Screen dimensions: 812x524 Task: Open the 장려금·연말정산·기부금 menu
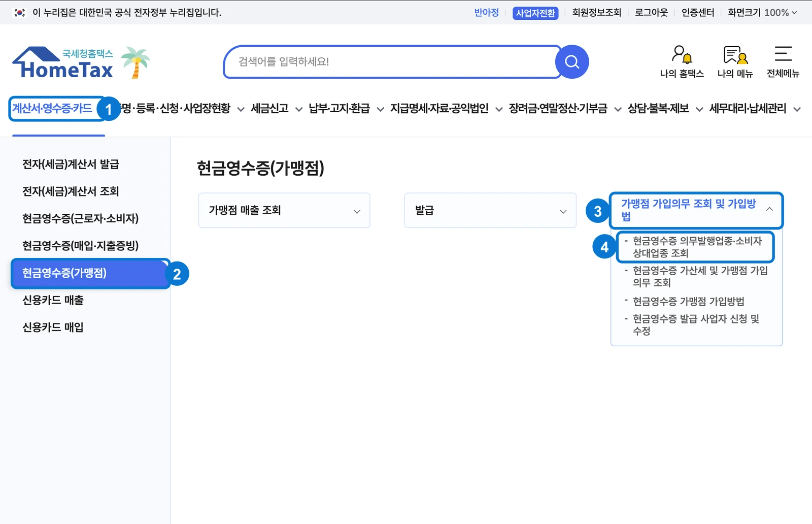[558, 109]
